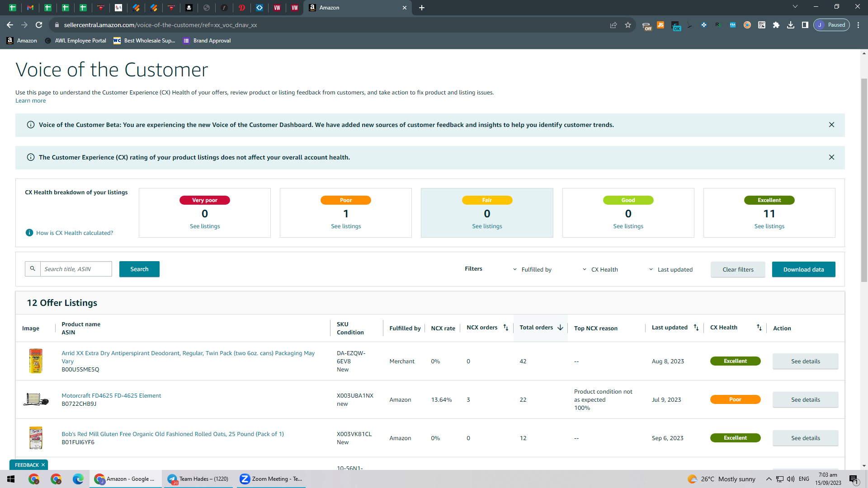See details for Arrid XX deodorant
Image resolution: width=868 pixels, height=488 pixels.
click(805, 361)
